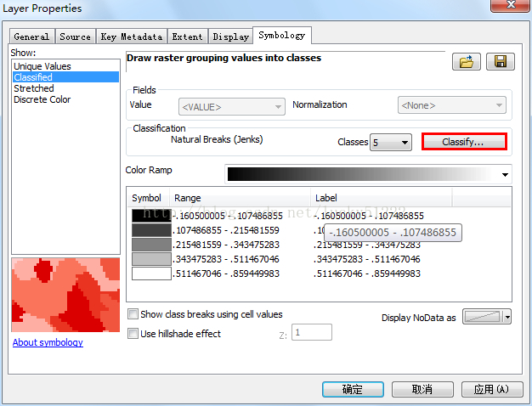Click label cell .343475283 - .511467046
Screen dimensions: 532x406
(367, 259)
